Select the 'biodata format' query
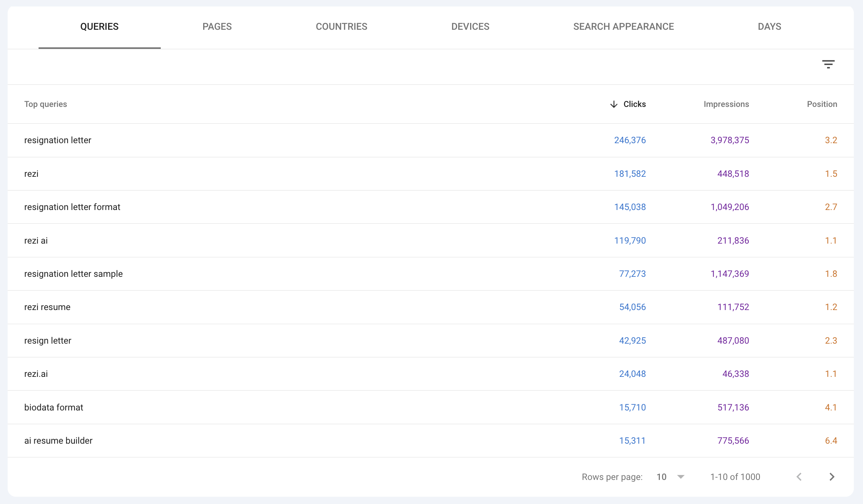Image resolution: width=863 pixels, height=504 pixels. click(53, 407)
